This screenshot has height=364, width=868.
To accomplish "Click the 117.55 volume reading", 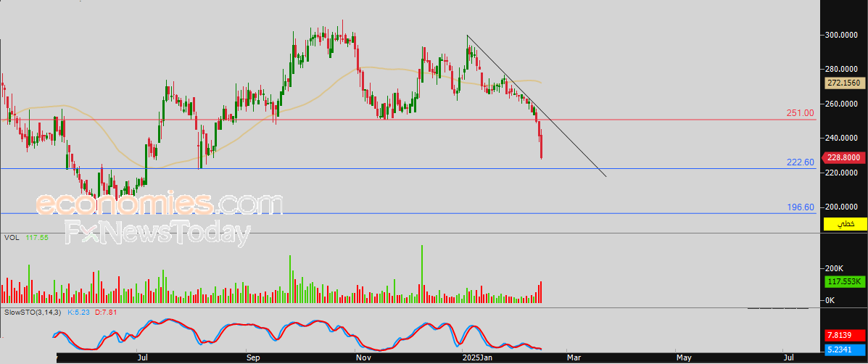I will 38,237.
